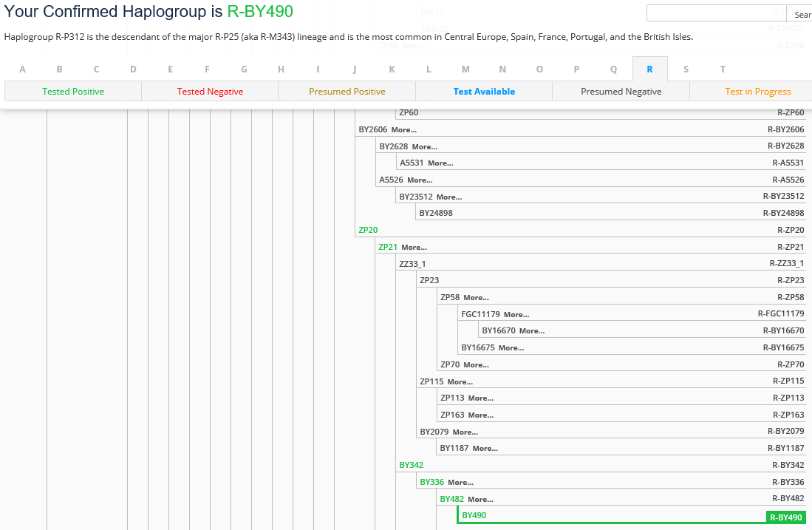812x530 pixels.
Task: Select the haplogroup A tab
Action: tap(22, 69)
